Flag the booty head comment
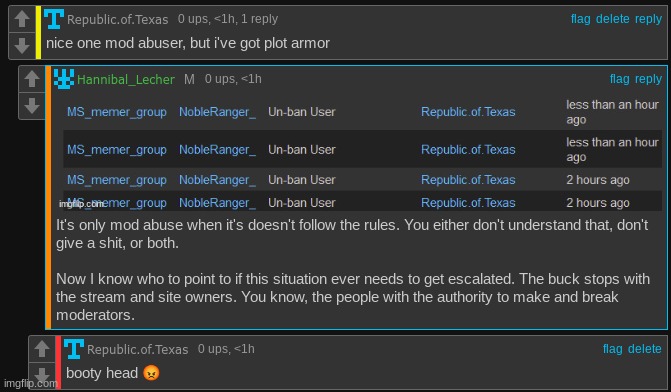The height and width of the screenshot is (392, 671). pos(612,349)
